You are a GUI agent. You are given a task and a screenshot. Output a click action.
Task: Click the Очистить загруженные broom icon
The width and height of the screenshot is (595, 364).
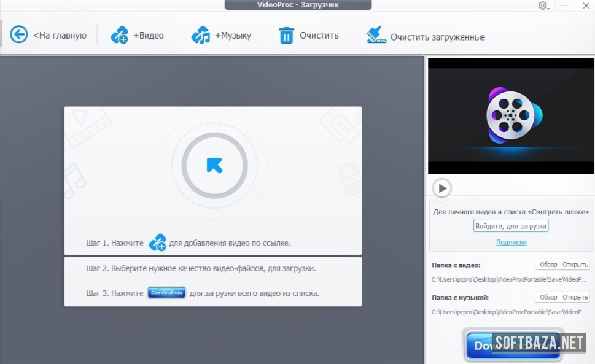pyautogui.click(x=376, y=35)
